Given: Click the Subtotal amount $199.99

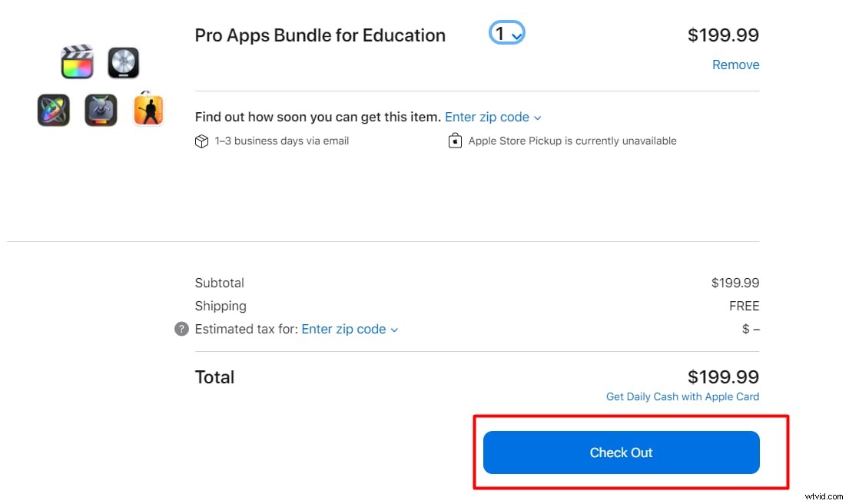Looking at the screenshot, I should tap(735, 283).
